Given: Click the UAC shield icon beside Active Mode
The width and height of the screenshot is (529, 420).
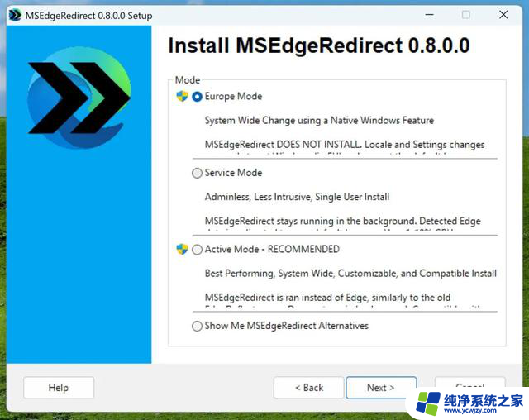Looking at the screenshot, I should (182, 250).
